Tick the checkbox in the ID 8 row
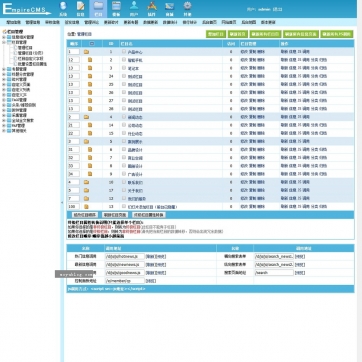 [x=124, y=165]
